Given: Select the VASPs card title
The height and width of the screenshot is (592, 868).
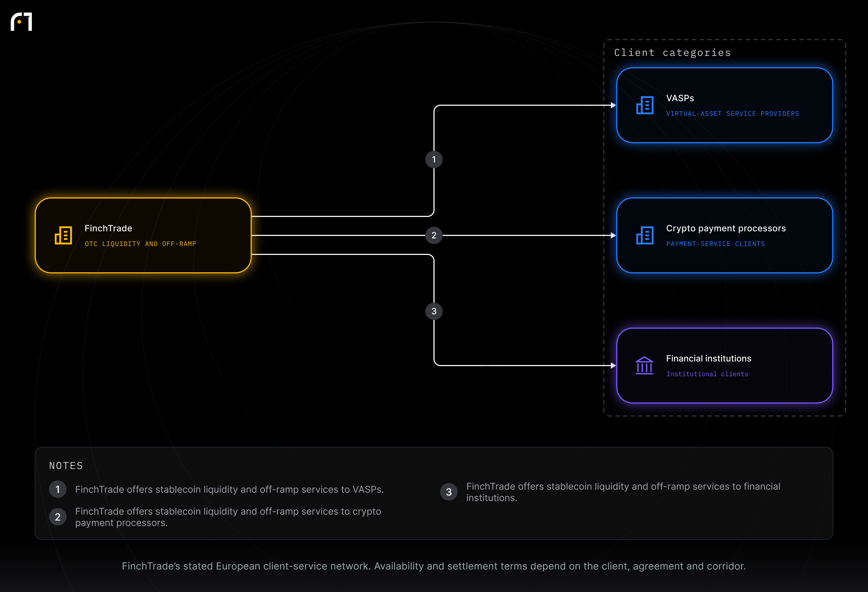Looking at the screenshot, I should pos(680,98).
